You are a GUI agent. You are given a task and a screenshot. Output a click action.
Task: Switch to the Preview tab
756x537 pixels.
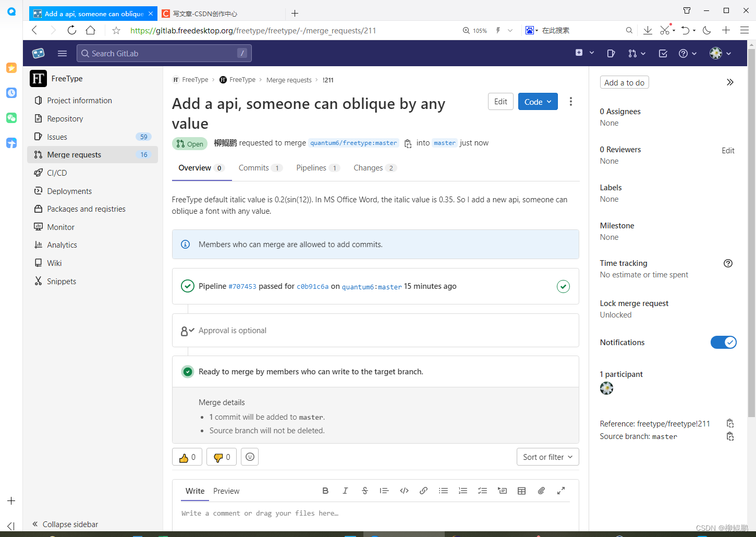point(226,491)
